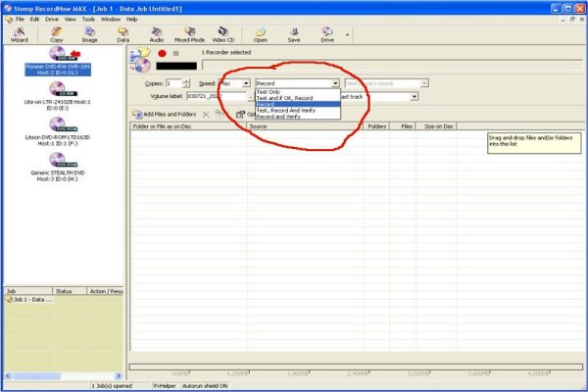Click the job list scroll left arrow
Viewport: 588px width, 392px height.
tap(8, 375)
